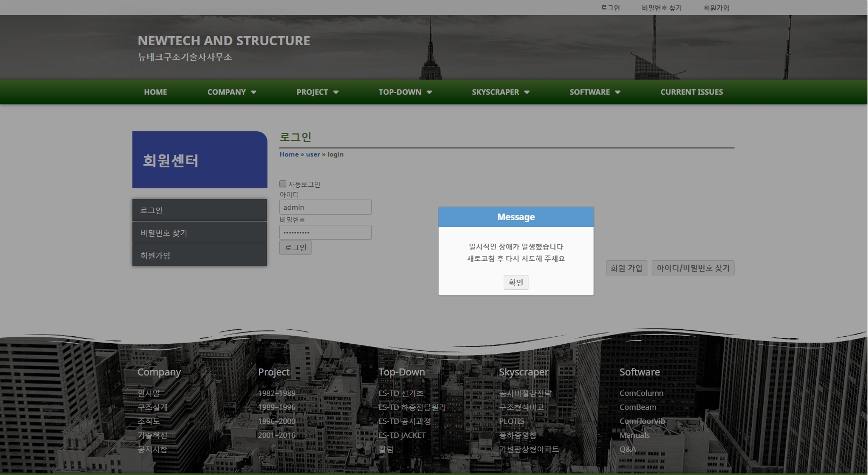Open the PROJECT menu item
868x475 pixels.
point(312,92)
